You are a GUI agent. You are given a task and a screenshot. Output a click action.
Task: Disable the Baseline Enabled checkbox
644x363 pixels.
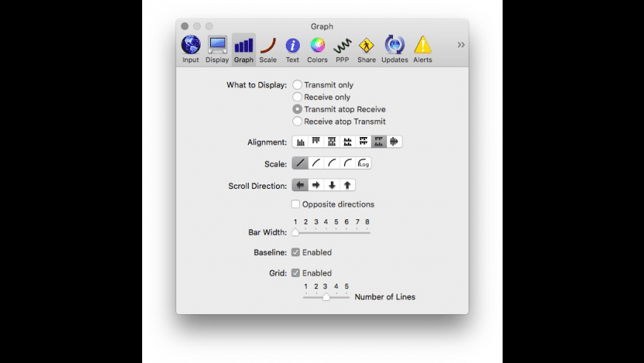click(x=295, y=252)
